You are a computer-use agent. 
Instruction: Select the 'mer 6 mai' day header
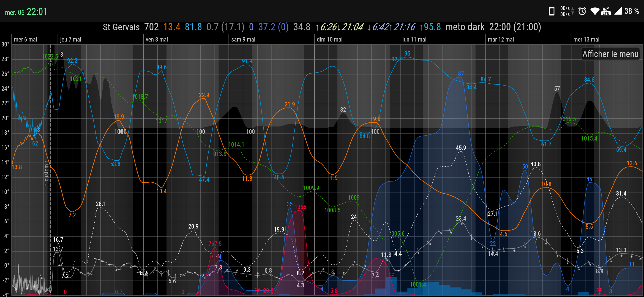[25, 40]
